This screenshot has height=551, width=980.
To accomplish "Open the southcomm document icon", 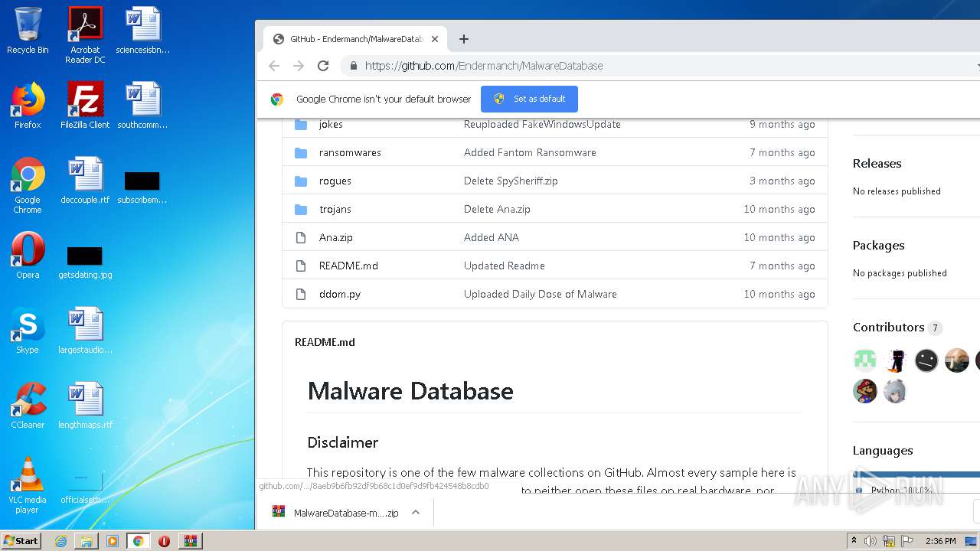I will tap(142, 106).
